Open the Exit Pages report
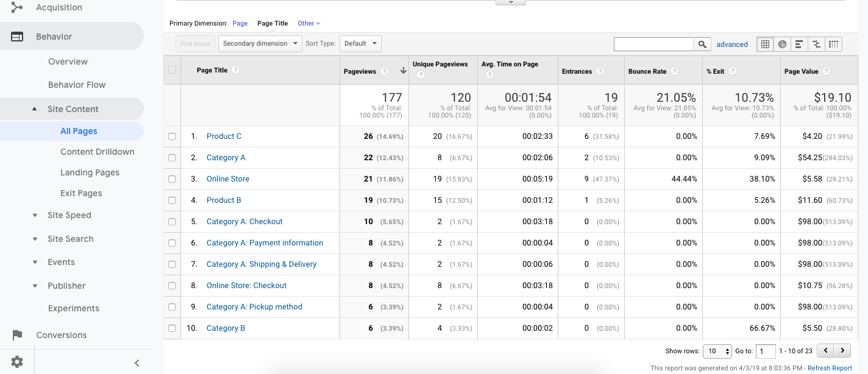Viewport: 868px width, 374px height. click(81, 193)
